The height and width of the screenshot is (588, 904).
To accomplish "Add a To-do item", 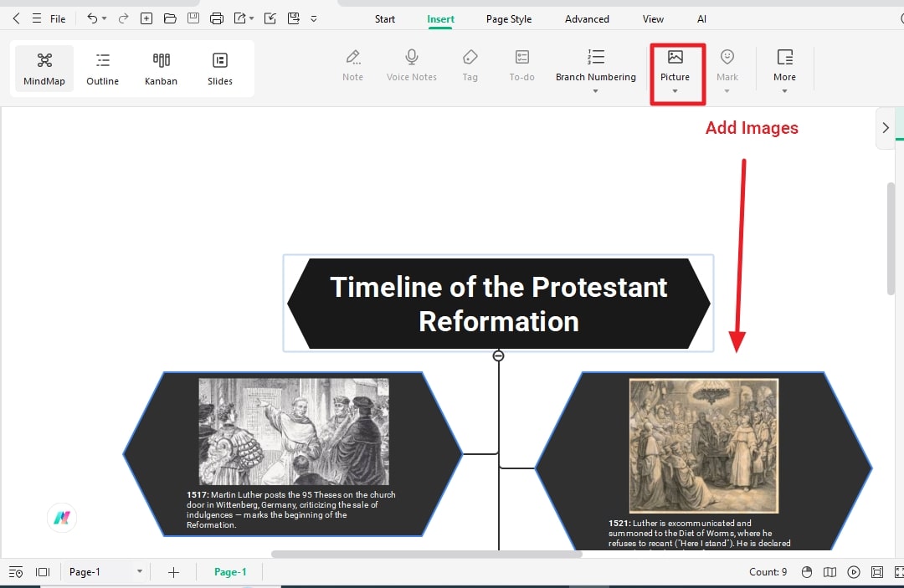I will pyautogui.click(x=521, y=65).
